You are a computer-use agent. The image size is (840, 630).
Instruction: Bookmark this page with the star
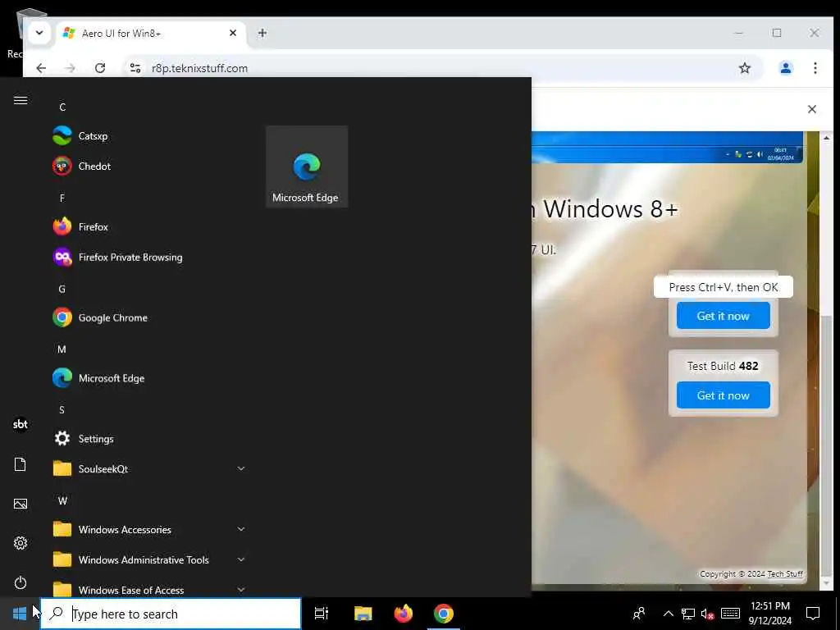[x=745, y=68]
